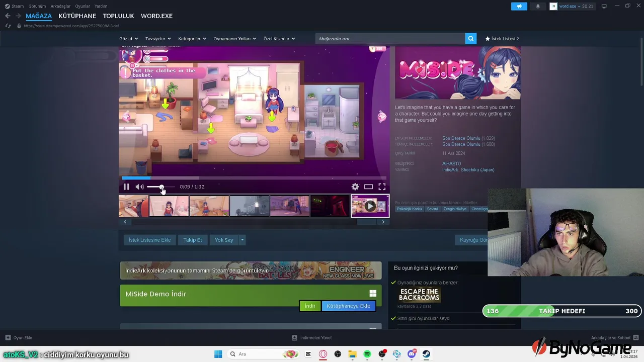Select the Psikolojik Korku tag

click(409, 209)
